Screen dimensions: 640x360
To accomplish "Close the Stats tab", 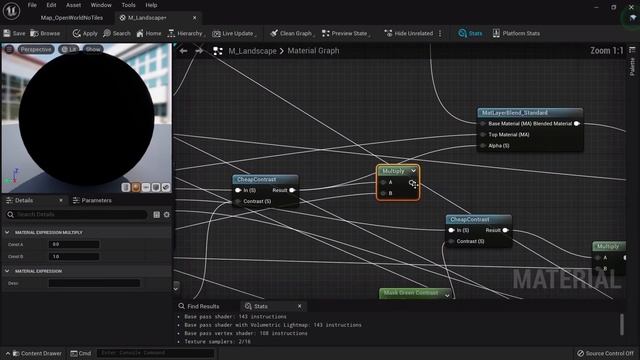I will pos(299,306).
